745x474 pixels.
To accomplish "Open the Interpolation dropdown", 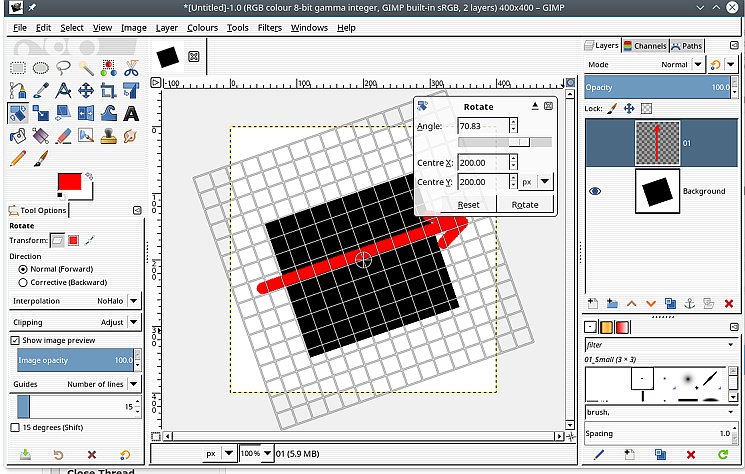I will click(133, 300).
